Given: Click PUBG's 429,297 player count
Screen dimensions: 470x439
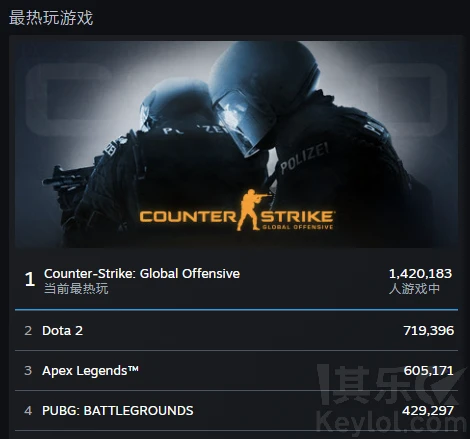Looking at the screenshot, I should [x=428, y=411].
